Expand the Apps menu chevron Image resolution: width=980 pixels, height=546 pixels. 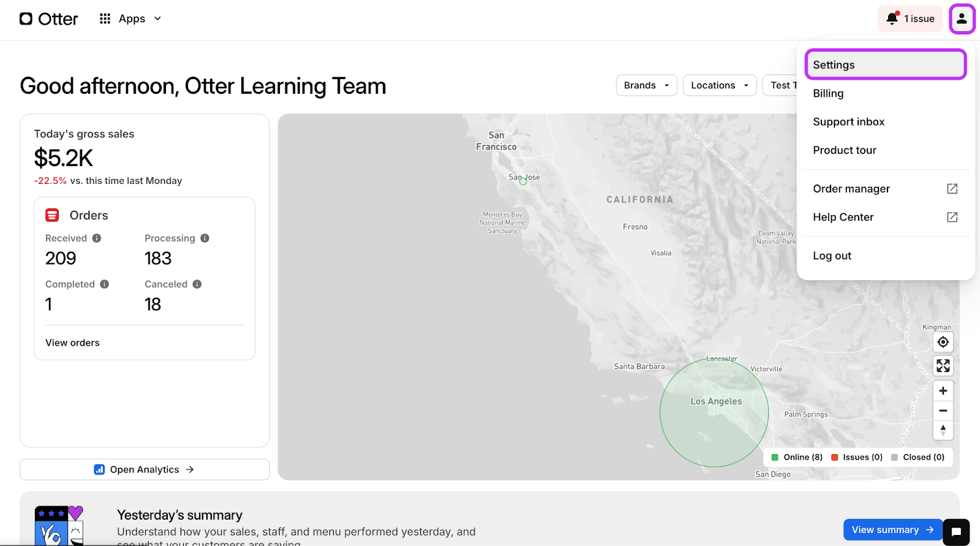point(157,19)
